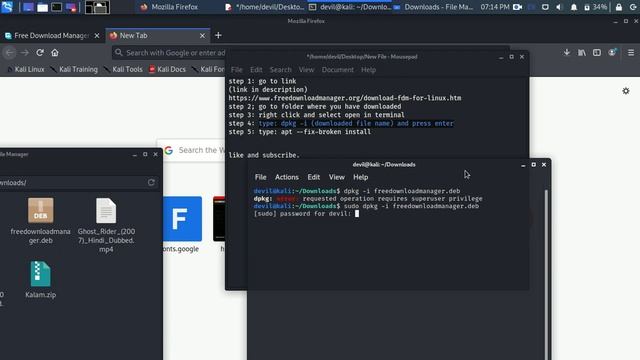Select the devil@kali terminal taskbar entry
Image resolution: width=640 pixels, height=360 pixels.
click(x=350, y=7)
